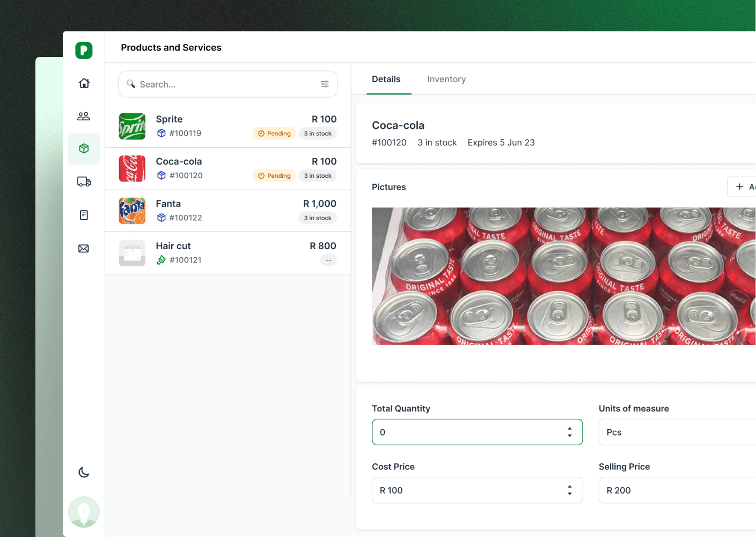Viewport: 756px width, 537px height.
Task: Click the Pending badge on Coca-cola row
Action: click(x=274, y=176)
